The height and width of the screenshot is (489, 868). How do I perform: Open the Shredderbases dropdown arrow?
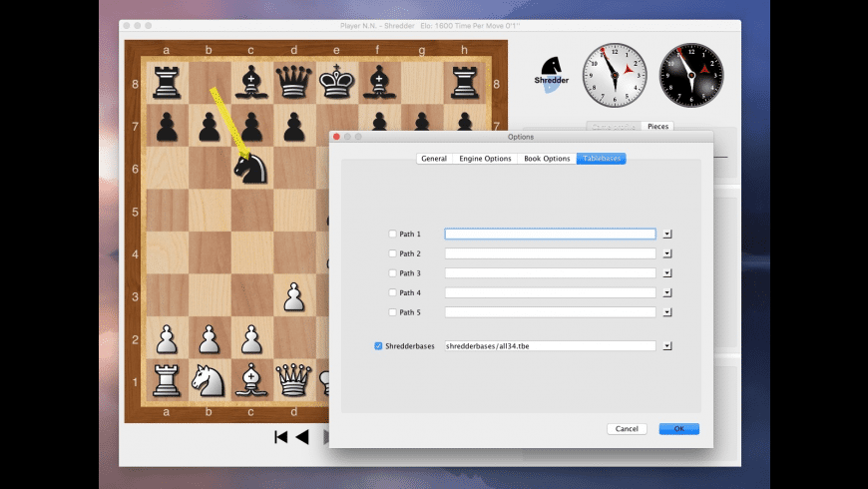[667, 346]
